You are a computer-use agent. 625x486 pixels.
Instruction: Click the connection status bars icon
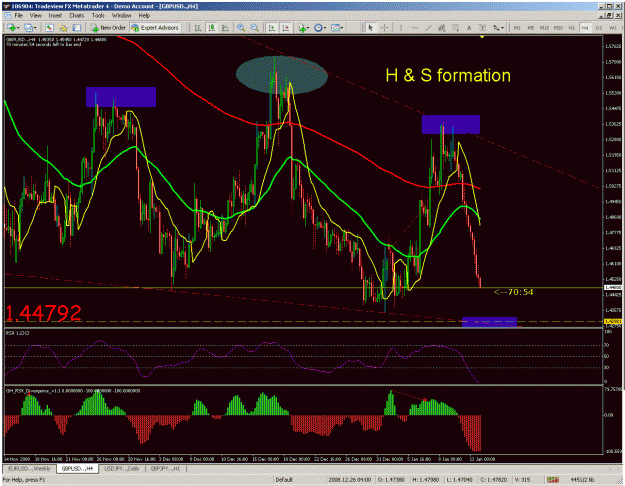pos(552,480)
